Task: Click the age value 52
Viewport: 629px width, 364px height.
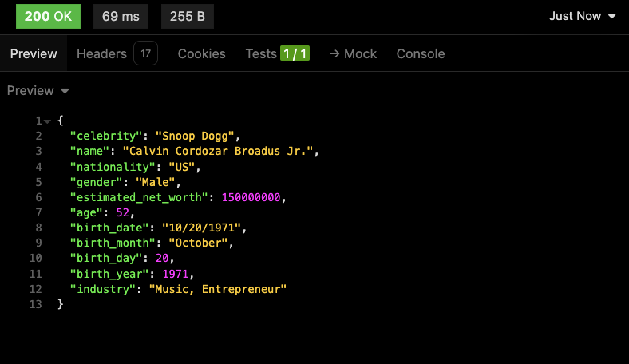Action: 122,212
